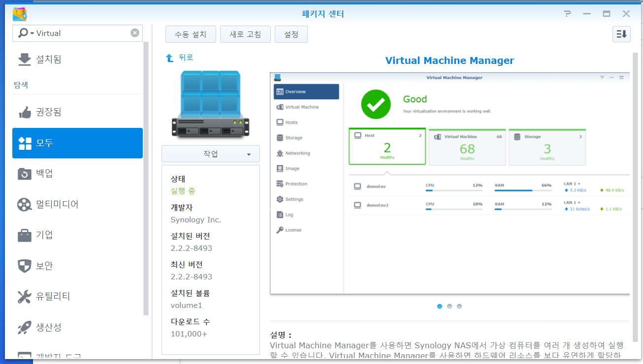Click the blue back arrow icon
Viewport: 643px width, 364px height.
point(170,58)
